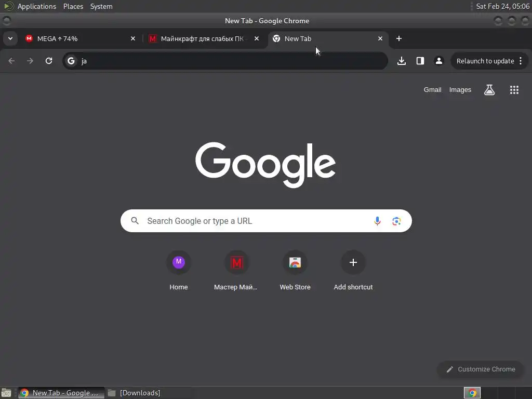
Task: Open the Gmail link
Action: click(432, 90)
